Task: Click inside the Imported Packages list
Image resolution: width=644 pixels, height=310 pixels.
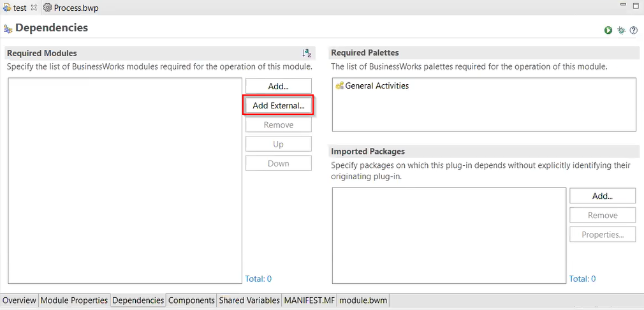Action: [450, 235]
